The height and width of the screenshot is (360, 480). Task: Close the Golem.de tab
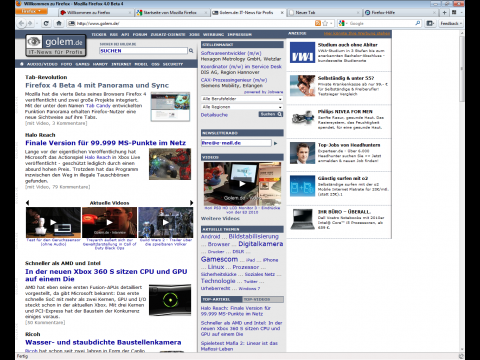pos(282,13)
